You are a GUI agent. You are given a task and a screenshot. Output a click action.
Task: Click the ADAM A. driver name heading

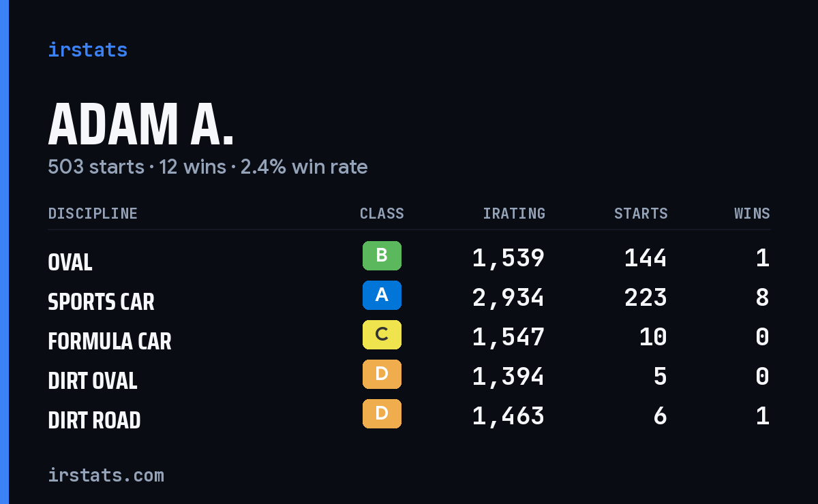(x=141, y=125)
